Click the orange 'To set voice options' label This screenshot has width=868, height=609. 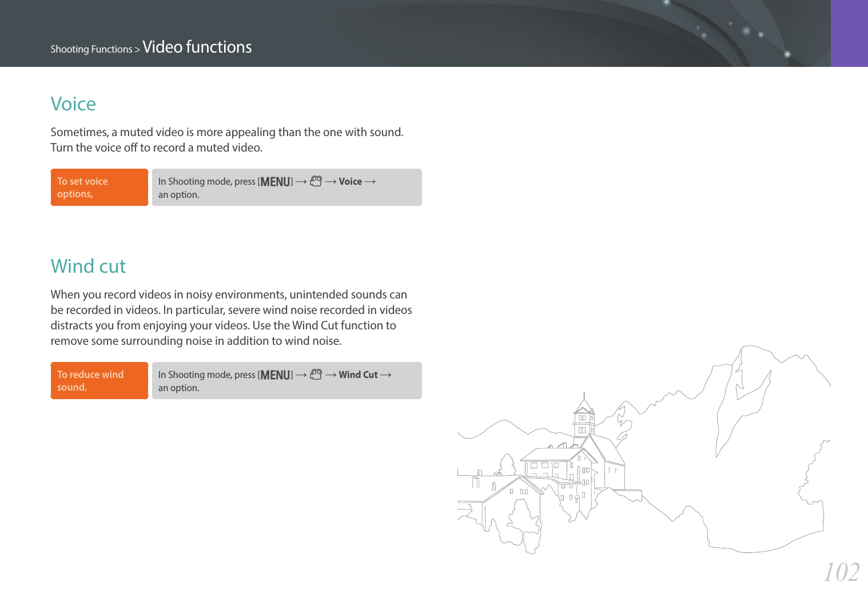[99, 188]
